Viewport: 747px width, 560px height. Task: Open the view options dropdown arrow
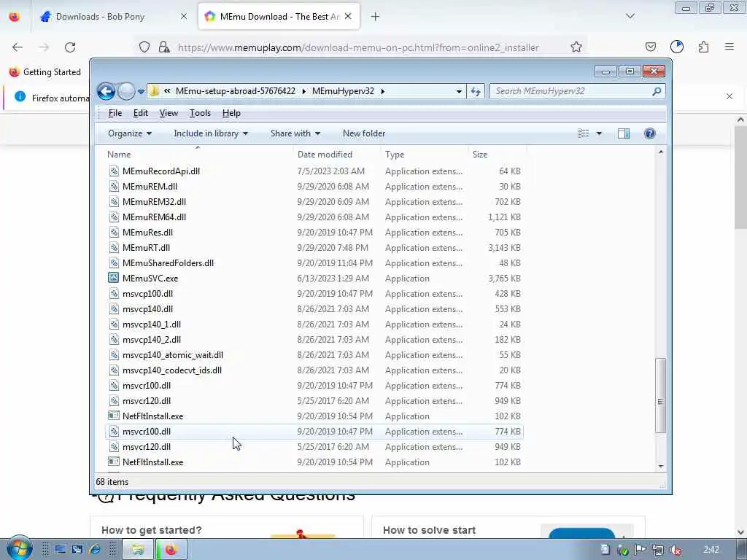coord(599,133)
